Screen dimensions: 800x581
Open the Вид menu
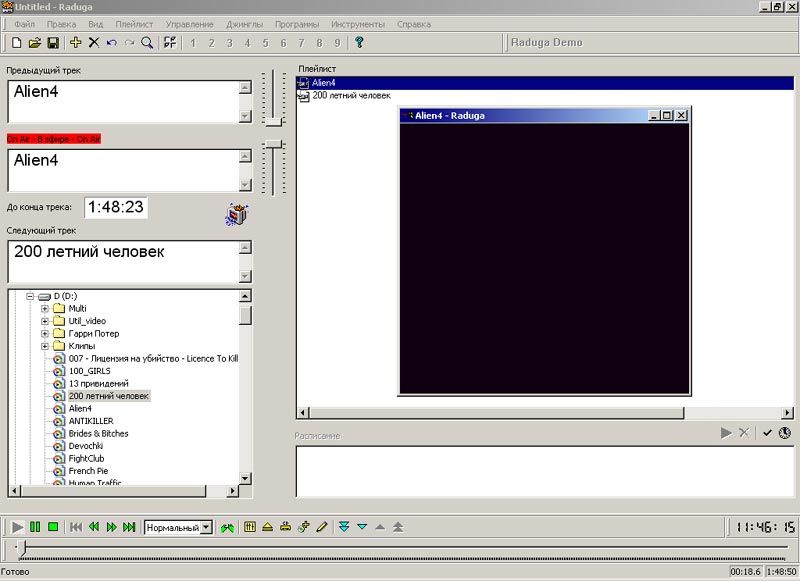point(95,24)
